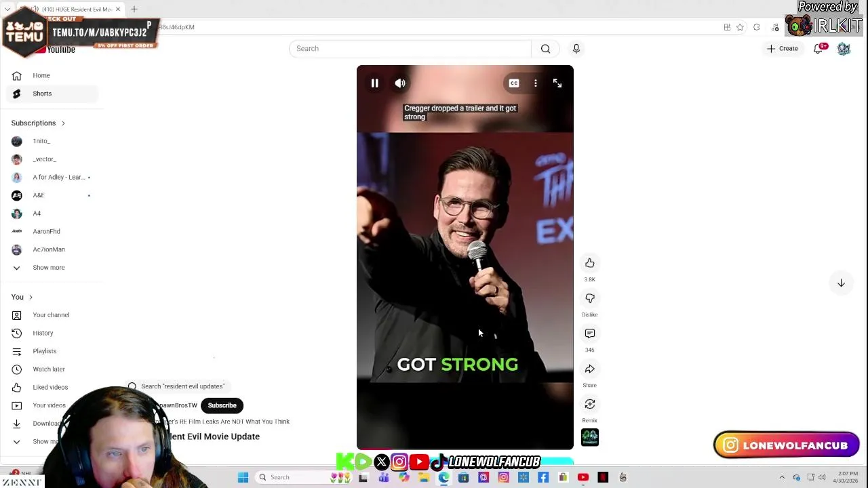Expand Subscriptions section chevron
Image resolution: width=868 pixels, height=488 pixels.
63,123
